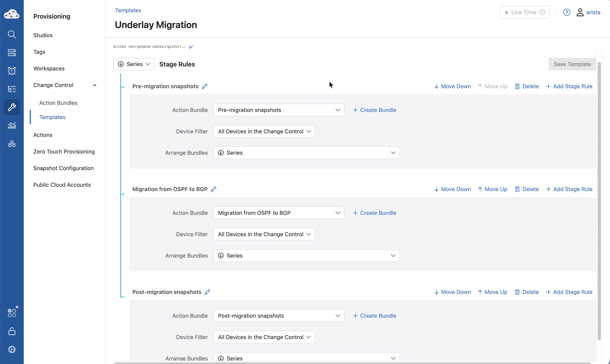The width and height of the screenshot is (610, 364).
Task: Add Stage Rule after Pre-migration snapshots
Action: [569, 86]
